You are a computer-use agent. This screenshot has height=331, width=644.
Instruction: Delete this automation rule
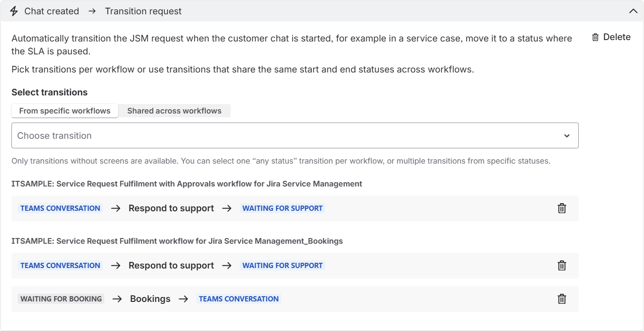point(611,37)
